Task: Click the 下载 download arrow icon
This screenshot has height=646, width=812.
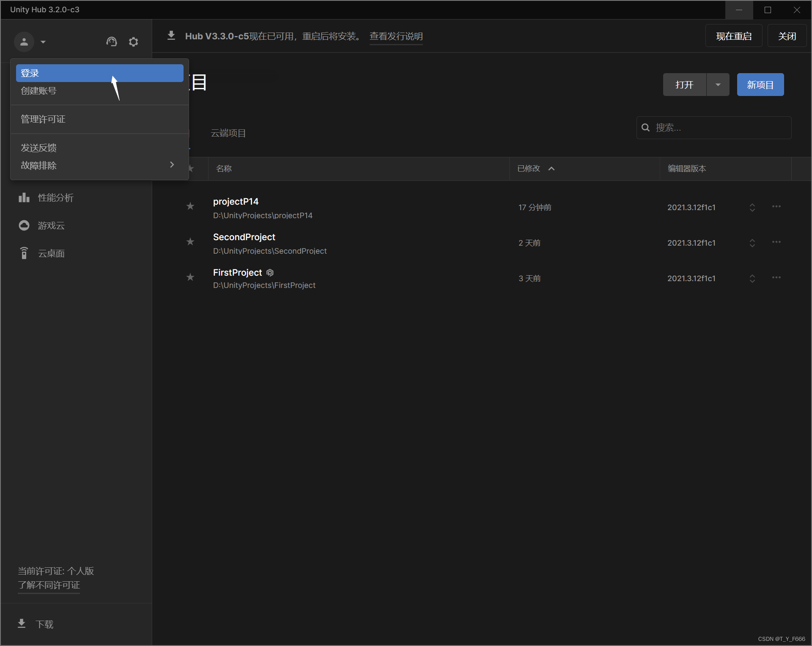Action: (x=22, y=624)
